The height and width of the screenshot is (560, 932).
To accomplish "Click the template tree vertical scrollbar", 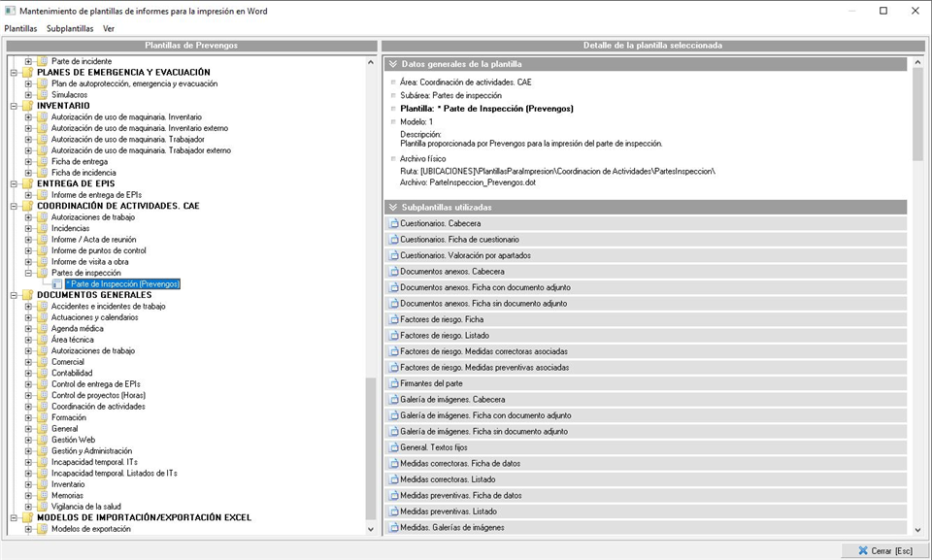I will (x=371, y=291).
